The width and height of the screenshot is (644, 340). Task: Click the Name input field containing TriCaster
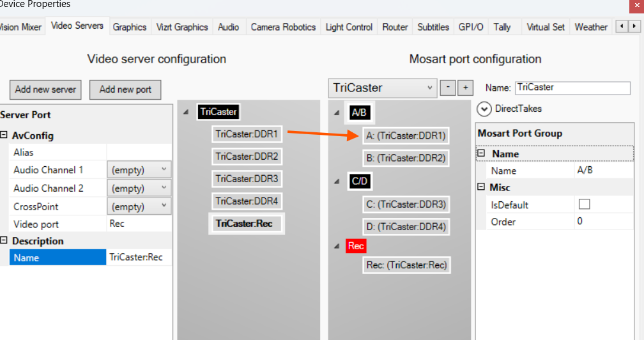tap(572, 88)
